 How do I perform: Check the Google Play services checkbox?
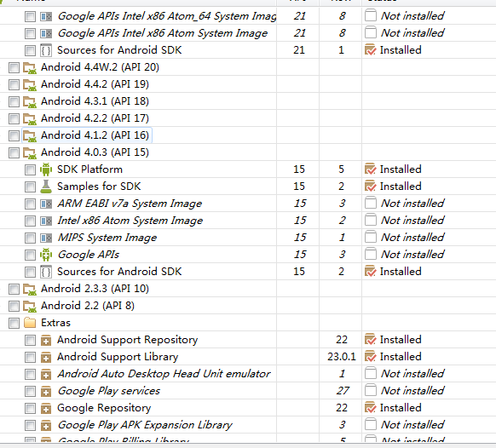(30, 392)
